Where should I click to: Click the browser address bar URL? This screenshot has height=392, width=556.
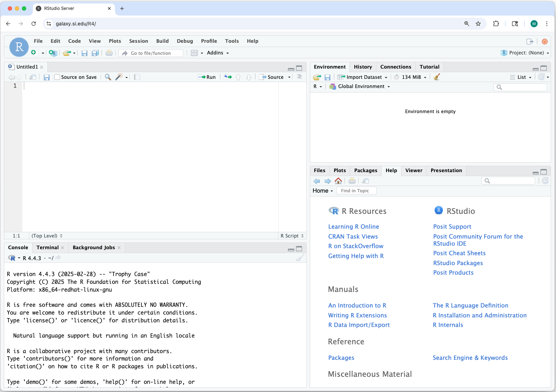coord(76,24)
